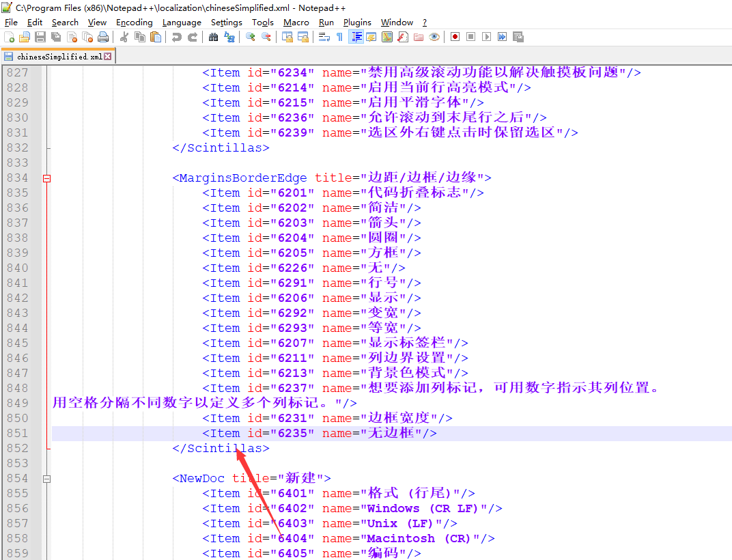Print the document using printer icon
The image size is (732, 560).
point(103,38)
